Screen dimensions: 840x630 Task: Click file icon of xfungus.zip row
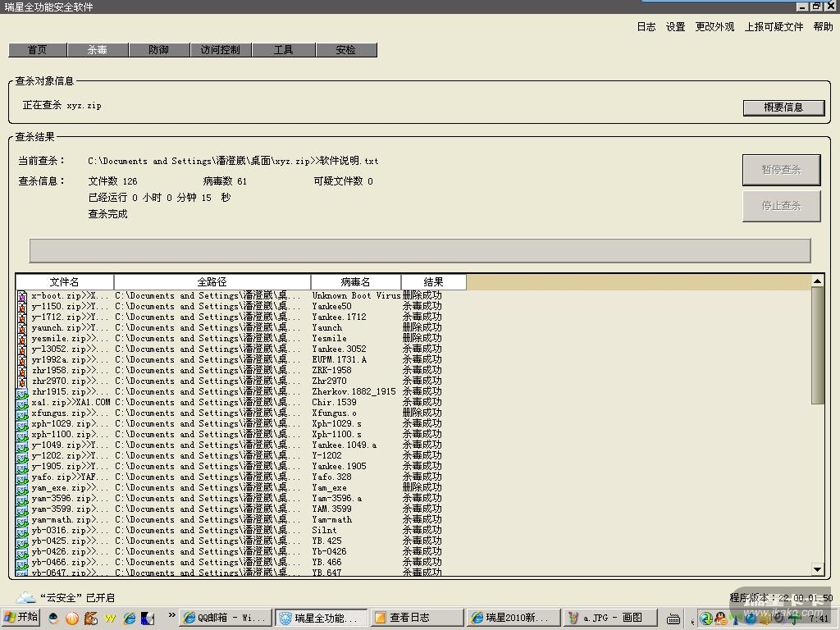click(22, 413)
